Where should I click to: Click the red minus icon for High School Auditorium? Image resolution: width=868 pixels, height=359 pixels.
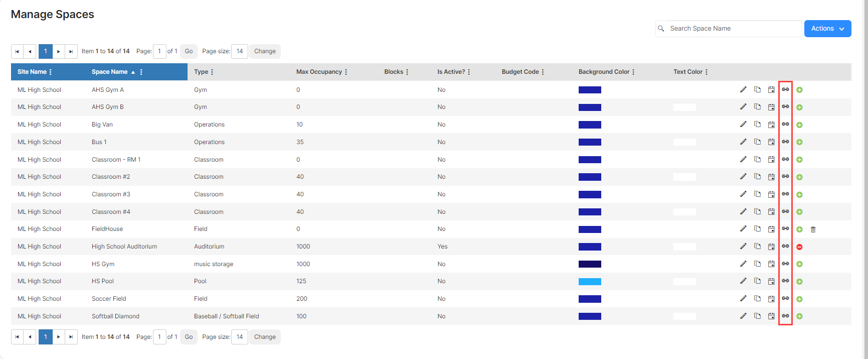coord(799,247)
